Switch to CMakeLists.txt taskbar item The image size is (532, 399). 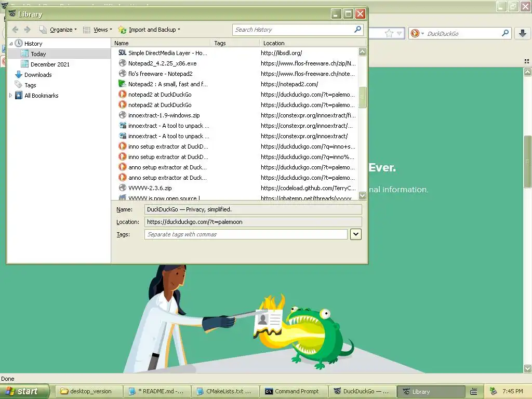pyautogui.click(x=225, y=391)
